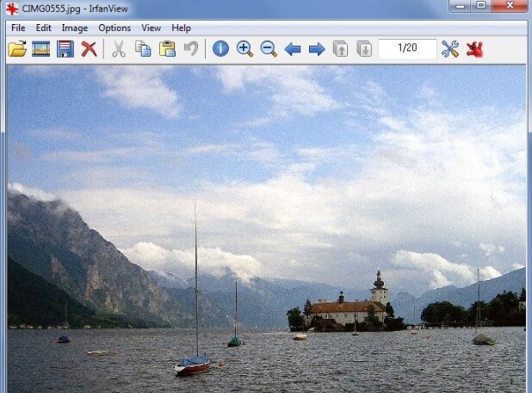Open the Options menu

(114, 28)
